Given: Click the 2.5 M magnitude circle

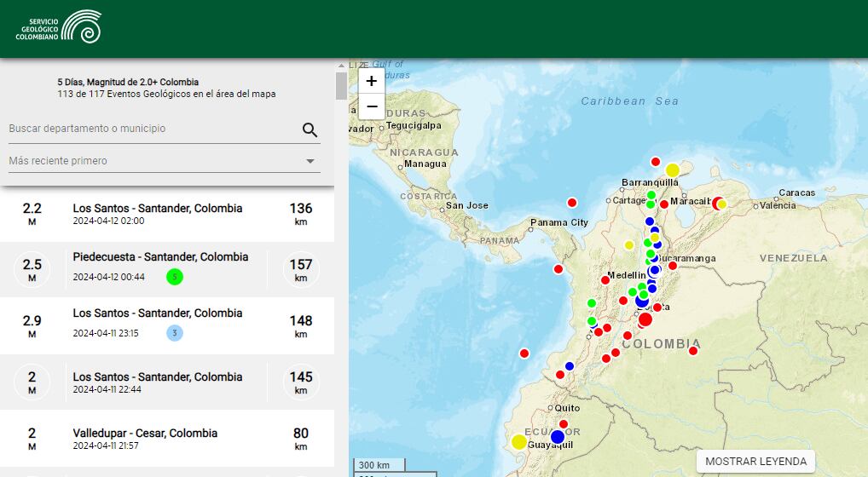Looking at the screenshot, I should click(32, 270).
